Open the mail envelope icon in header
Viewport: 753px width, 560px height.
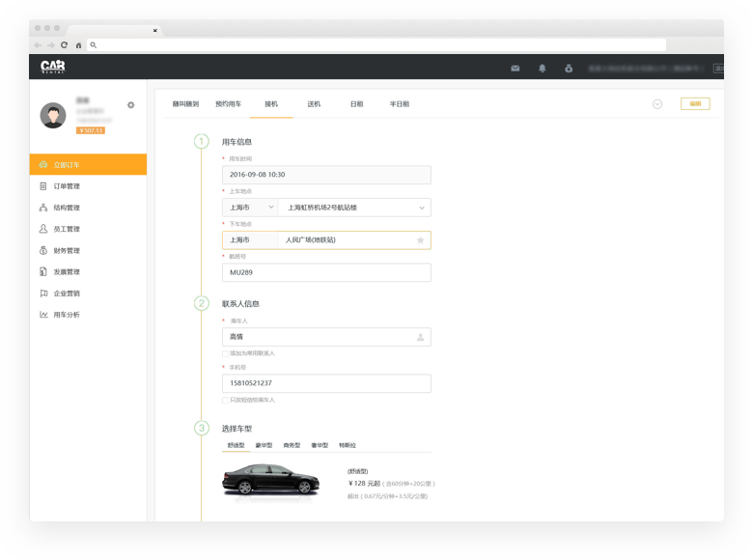click(x=516, y=69)
